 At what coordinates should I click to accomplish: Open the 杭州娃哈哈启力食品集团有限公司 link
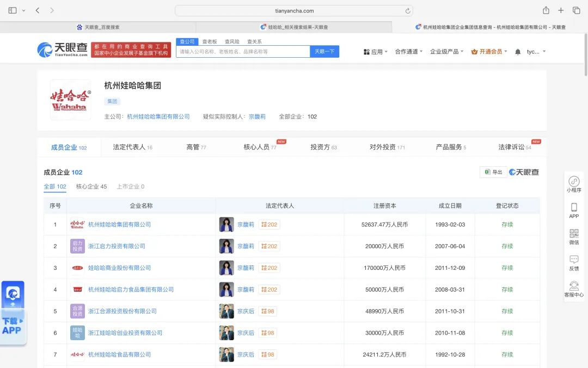(131, 289)
